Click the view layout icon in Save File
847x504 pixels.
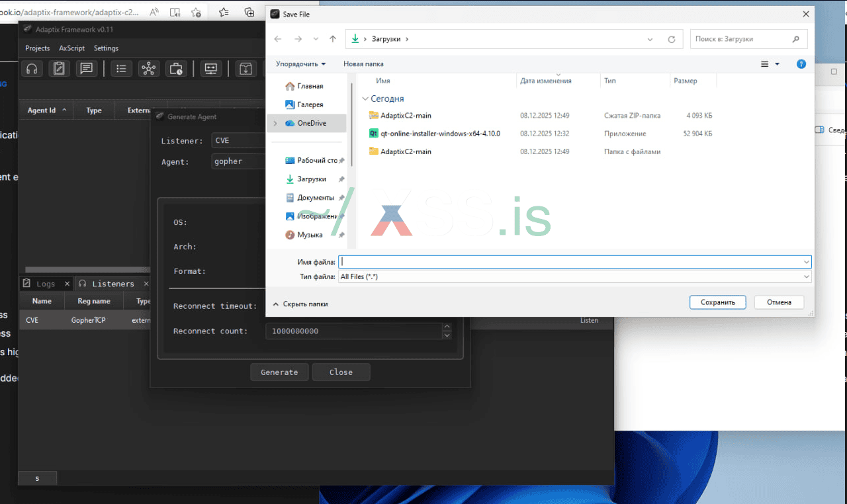pos(765,64)
